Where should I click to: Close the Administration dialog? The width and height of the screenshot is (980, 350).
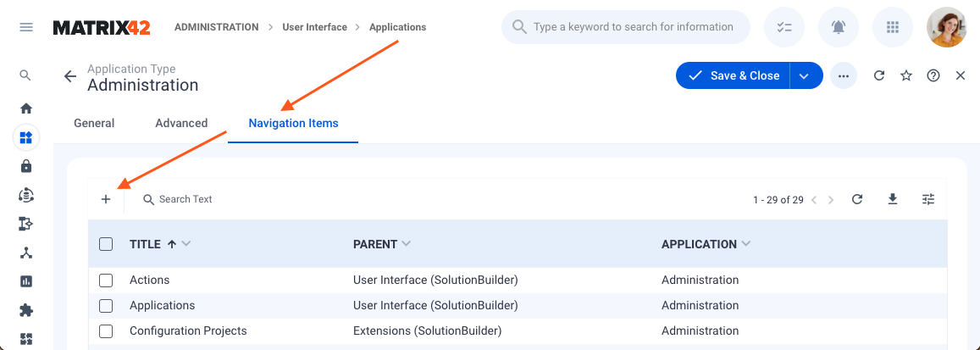[961, 75]
